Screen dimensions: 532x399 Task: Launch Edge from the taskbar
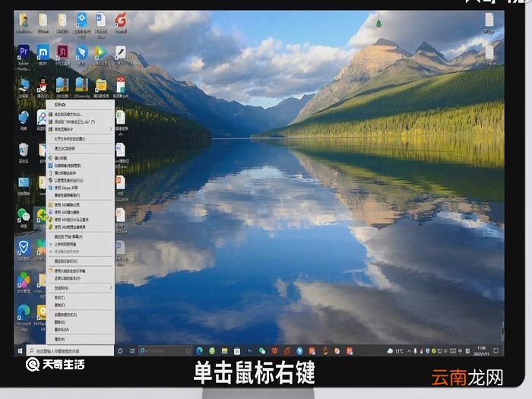click(200, 351)
